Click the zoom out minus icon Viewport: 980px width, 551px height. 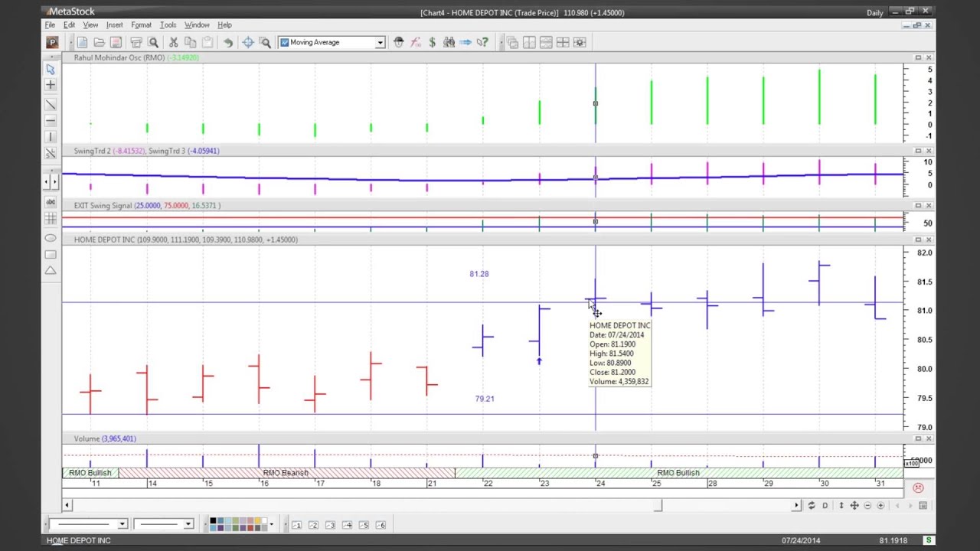[x=867, y=506]
